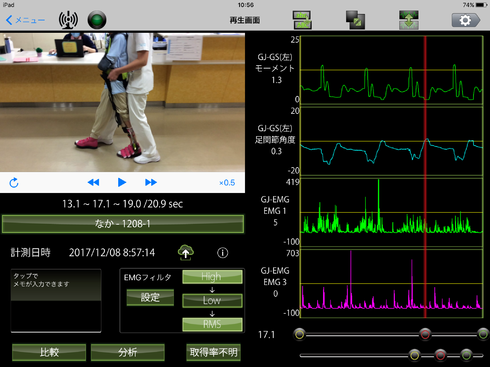Tap the battery 74% status indicator
490x367 pixels.
pos(475,5)
